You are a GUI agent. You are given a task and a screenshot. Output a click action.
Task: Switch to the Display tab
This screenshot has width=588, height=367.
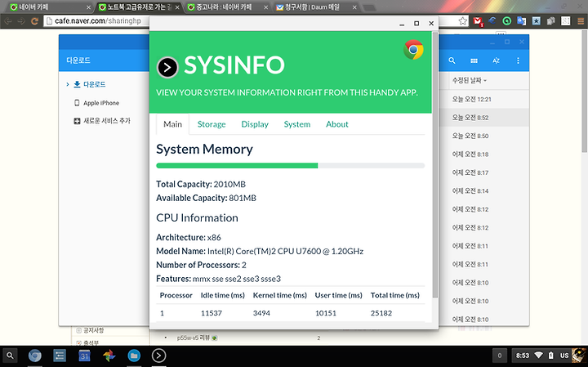click(255, 124)
